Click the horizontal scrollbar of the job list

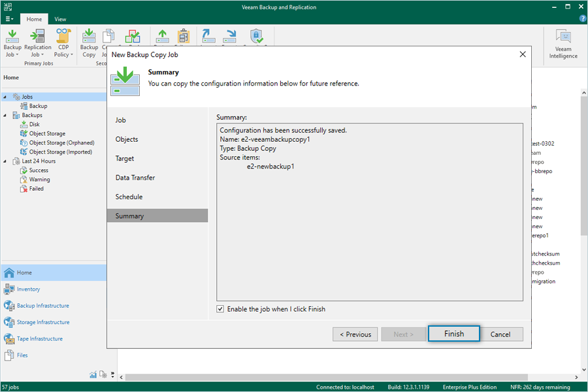[326, 377]
